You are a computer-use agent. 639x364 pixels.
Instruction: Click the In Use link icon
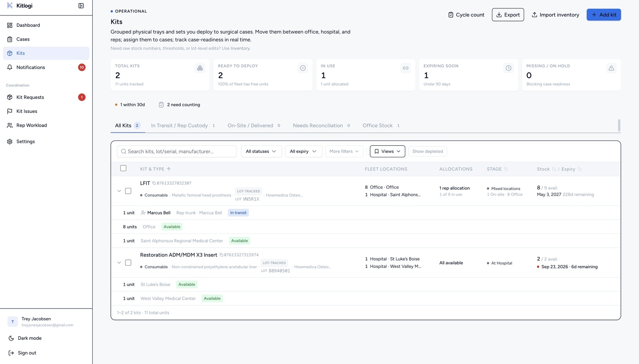(x=405, y=68)
